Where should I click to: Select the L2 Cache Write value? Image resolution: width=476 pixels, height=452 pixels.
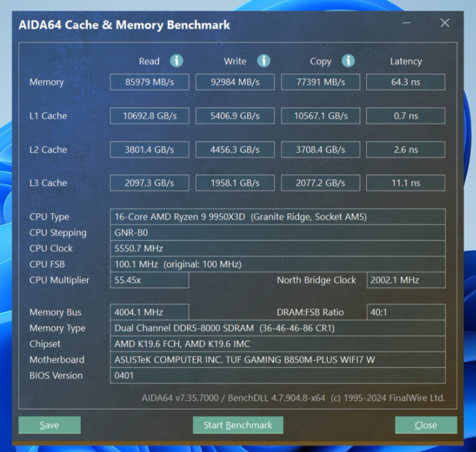pyautogui.click(x=235, y=150)
